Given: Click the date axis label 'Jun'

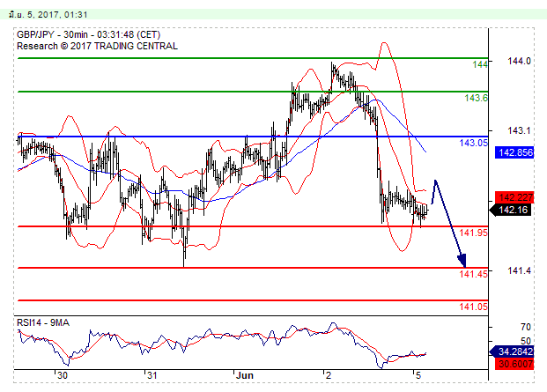Looking at the screenshot, I should click(x=245, y=375).
